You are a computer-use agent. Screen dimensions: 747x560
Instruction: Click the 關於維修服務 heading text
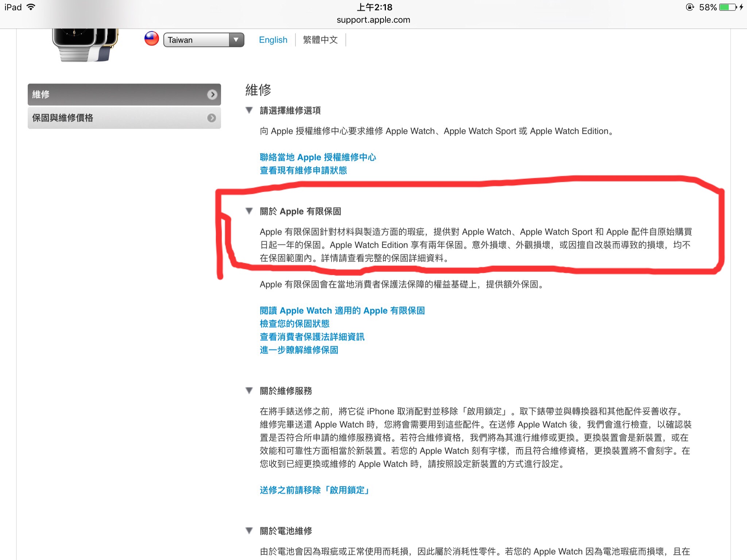click(286, 391)
